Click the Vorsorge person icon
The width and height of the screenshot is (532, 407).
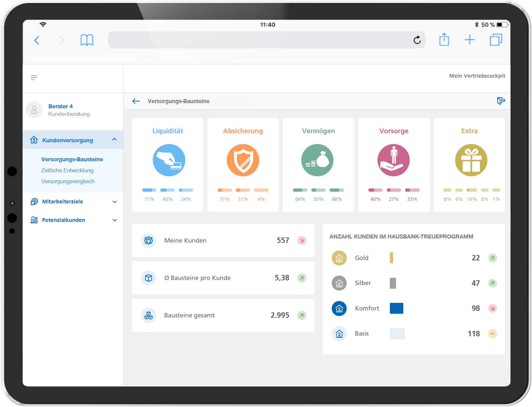[x=393, y=160]
